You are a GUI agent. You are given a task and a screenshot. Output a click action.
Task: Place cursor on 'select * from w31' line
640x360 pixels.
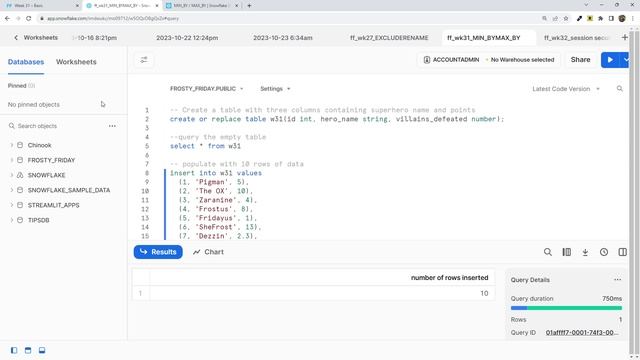pos(205,146)
